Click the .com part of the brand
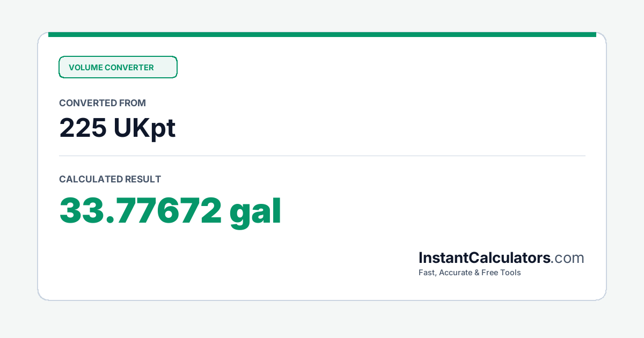Image resolution: width=644 pixels, height=338 pixels. 568,258
